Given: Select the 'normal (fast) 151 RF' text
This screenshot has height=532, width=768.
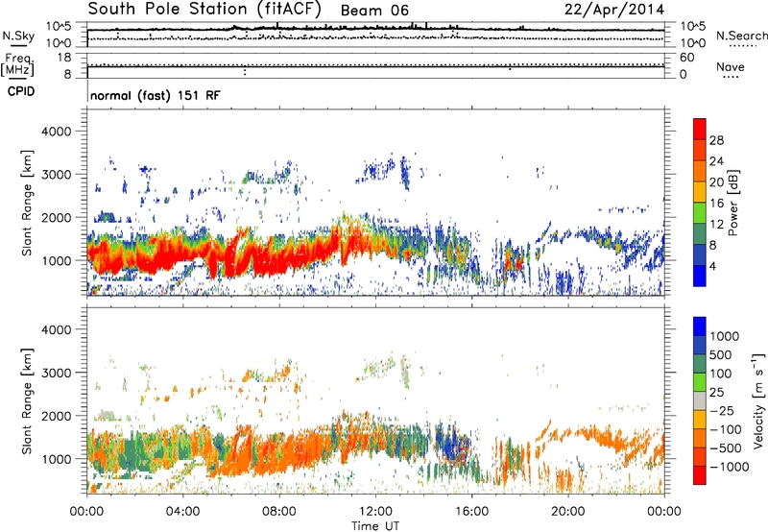Looking at the screenshot, I should pyautogui.click(x=156, y=95).
